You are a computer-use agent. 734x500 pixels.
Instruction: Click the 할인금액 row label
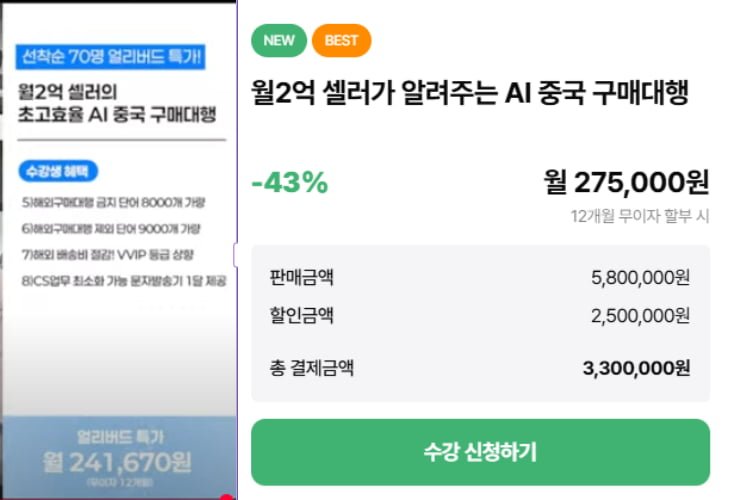(x=301, y=315)
